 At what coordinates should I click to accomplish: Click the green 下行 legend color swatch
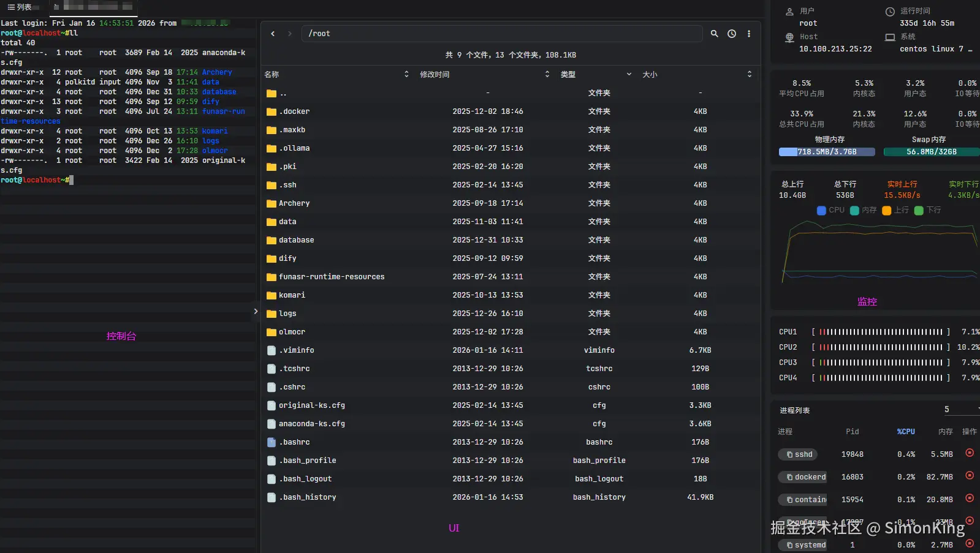pos(919,211)
